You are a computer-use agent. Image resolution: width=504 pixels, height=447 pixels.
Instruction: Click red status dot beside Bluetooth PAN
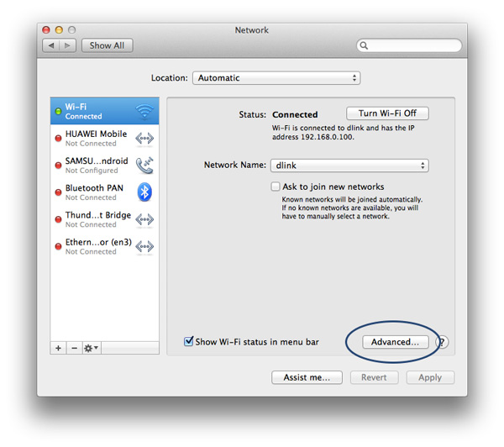pos(58,192)
